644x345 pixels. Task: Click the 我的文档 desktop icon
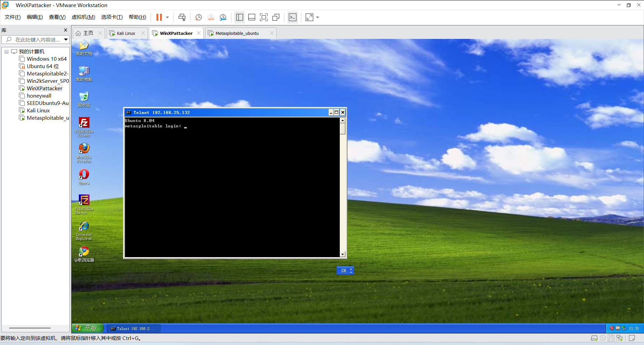84,48
